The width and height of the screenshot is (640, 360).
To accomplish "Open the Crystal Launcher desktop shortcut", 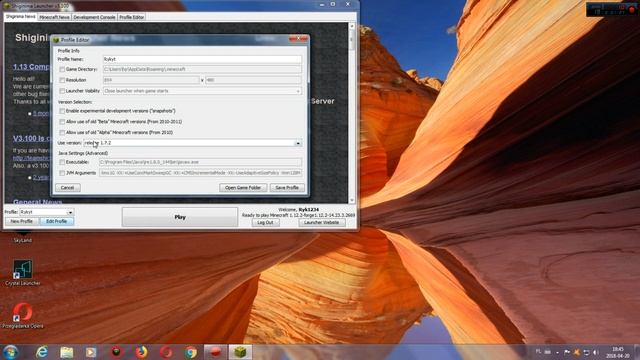I will [22, 273].
